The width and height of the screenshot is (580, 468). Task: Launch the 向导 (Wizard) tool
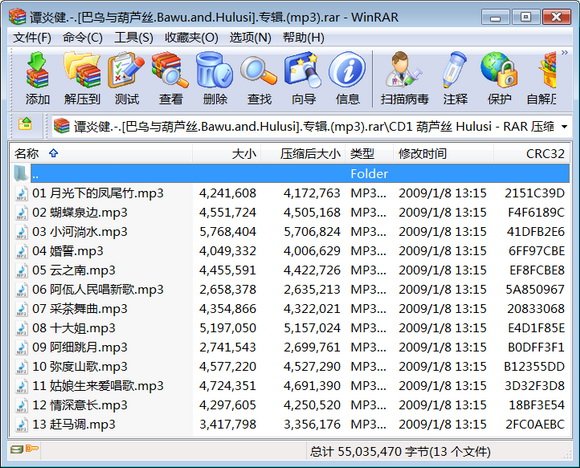303,79
